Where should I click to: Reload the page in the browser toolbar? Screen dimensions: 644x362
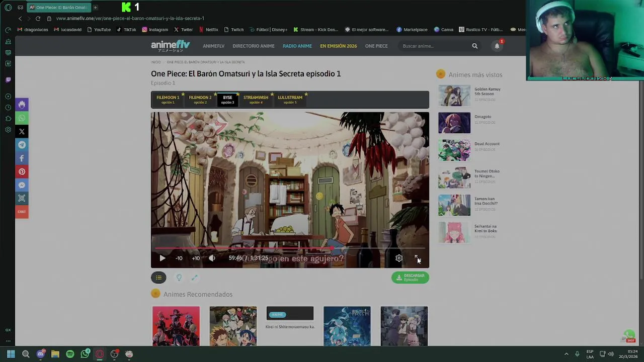pyautogui.click(x=38, y=19)
